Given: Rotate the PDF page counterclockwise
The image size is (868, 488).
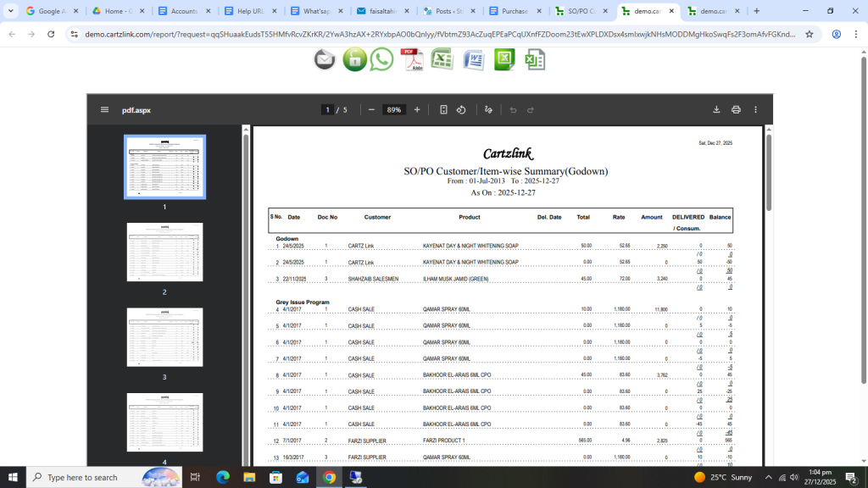Looking at the screenshot, I should [x=461, y=110].
